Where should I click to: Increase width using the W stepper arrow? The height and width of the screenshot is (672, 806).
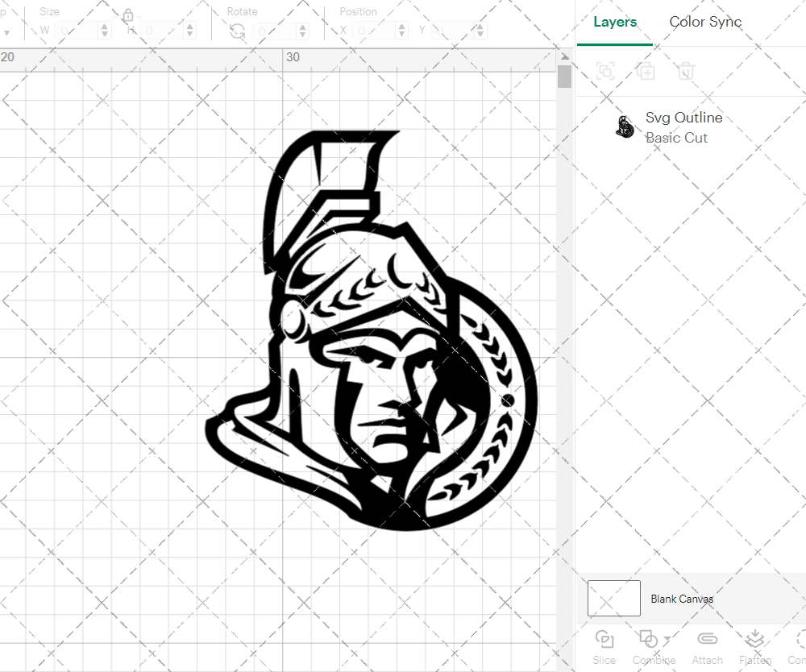(x=104, y=26)
